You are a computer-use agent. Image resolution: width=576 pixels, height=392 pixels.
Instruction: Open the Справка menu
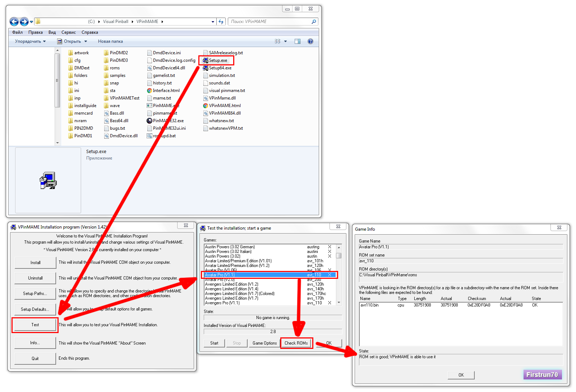point(90,32)
